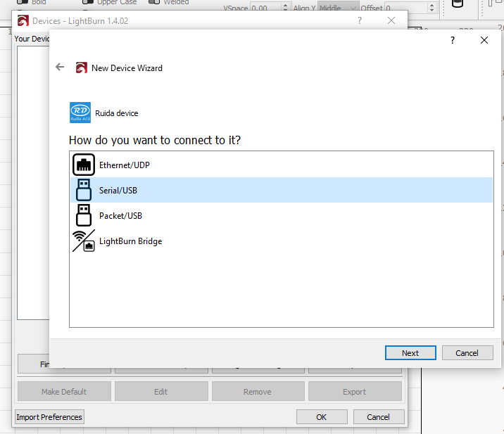Click the Remove device button
The image size is (504, 434).
click(x=258, y=392)
